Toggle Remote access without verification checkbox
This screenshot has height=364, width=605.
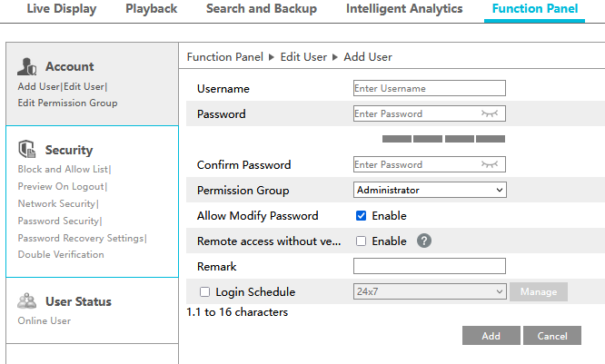361,241
